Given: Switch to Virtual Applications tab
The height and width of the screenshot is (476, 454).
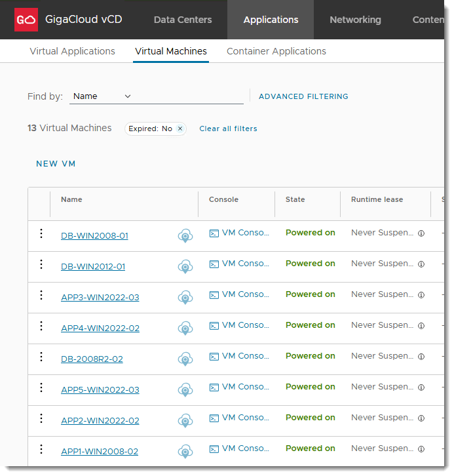Looking at the screenshot, I should point(72,51).
